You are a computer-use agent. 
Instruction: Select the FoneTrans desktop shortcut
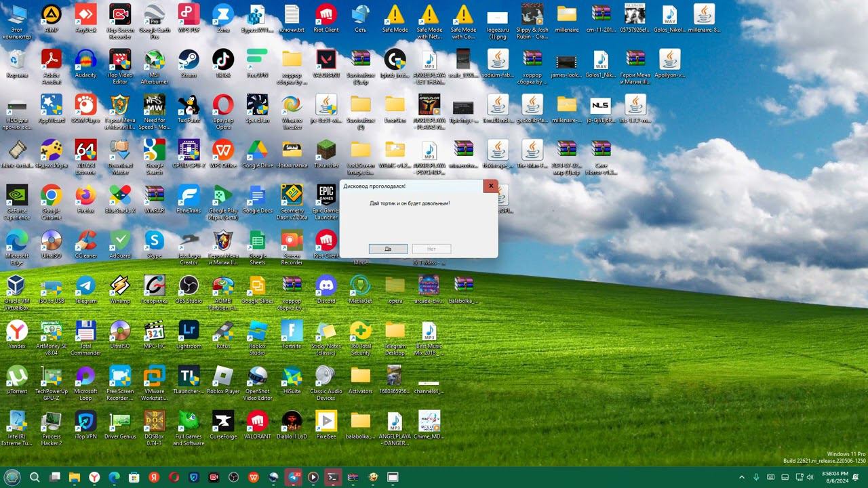[189, 199]
